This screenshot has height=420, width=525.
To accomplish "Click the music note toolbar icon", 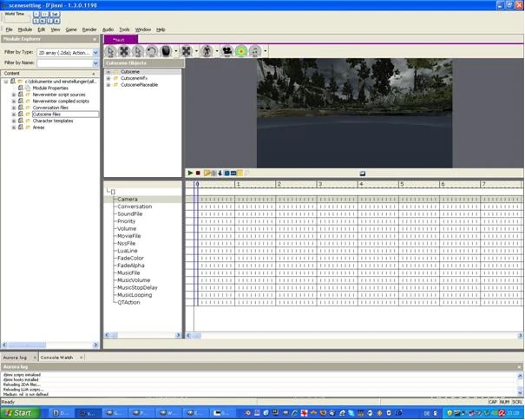I will pos(255,51).
